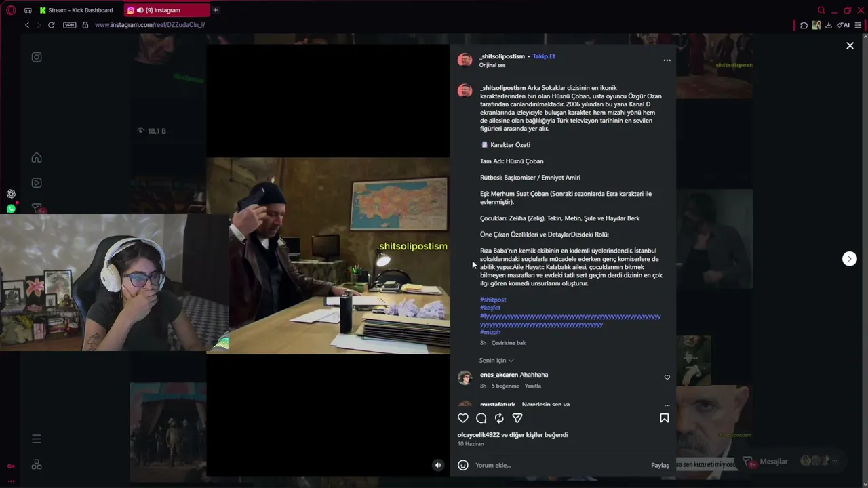Viewport: 868px width, 488px height.
Task: Open Instagram Home feed icon
Action: (37, 158)
